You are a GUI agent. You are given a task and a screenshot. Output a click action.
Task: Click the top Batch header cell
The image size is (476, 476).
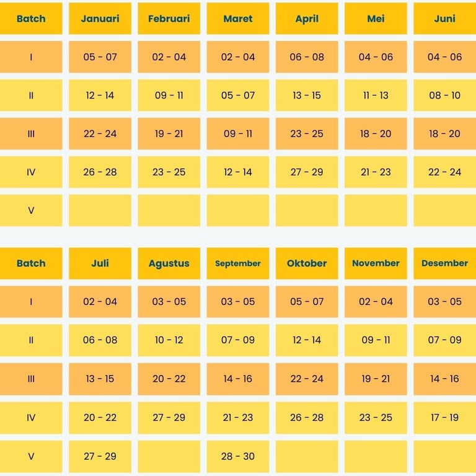point(31,19)
